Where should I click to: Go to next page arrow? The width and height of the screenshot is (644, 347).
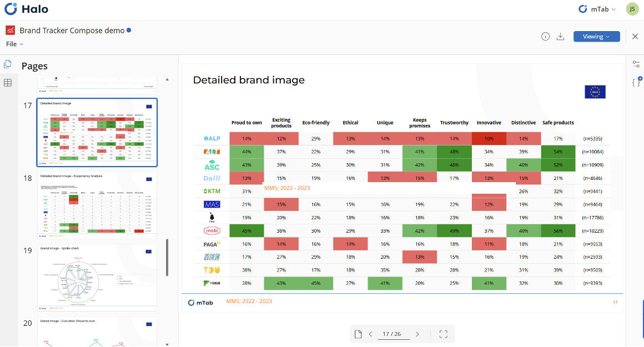[x=417, y=334]
